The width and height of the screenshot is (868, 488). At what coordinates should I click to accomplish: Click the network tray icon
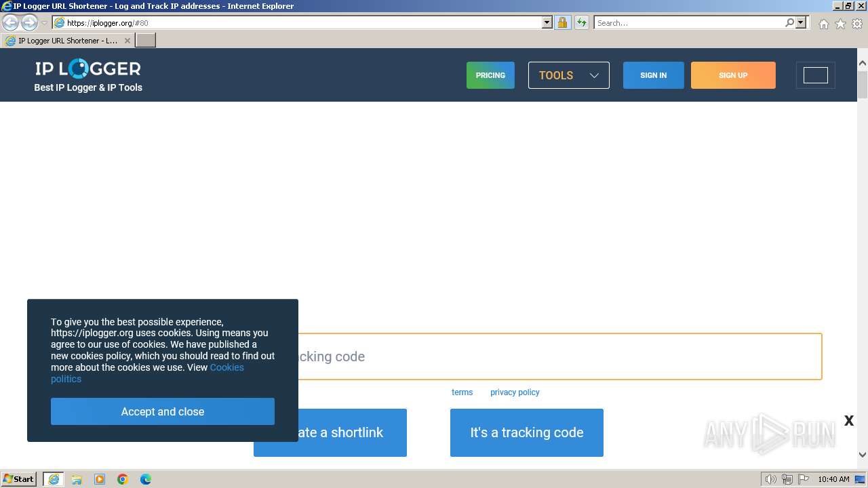[x=787, y=479]
